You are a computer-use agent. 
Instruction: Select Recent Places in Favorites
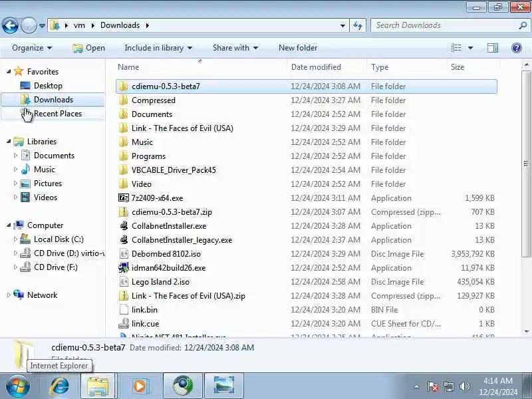[58, 114]
